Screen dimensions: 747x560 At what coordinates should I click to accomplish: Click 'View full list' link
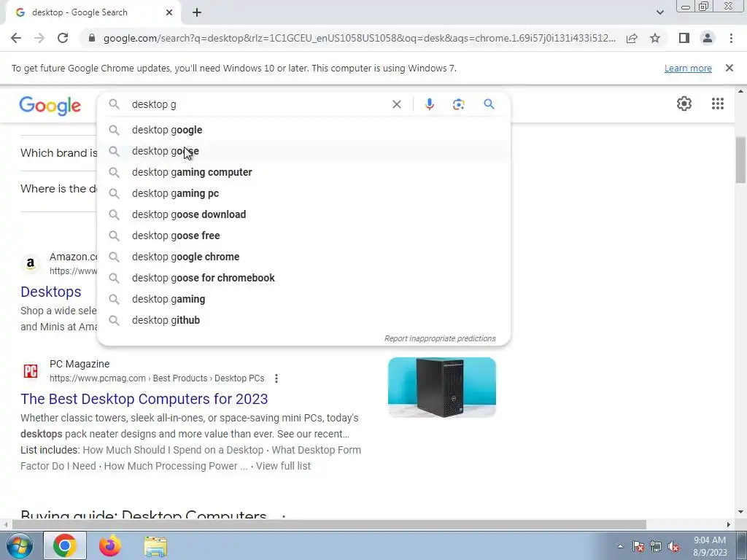click(283, 466)
